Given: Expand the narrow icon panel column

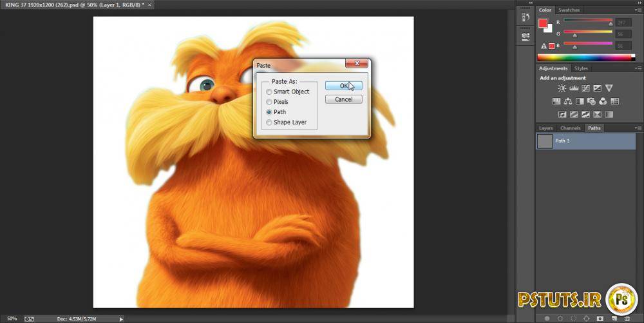Looking at the screenshot, I should 530,3.
